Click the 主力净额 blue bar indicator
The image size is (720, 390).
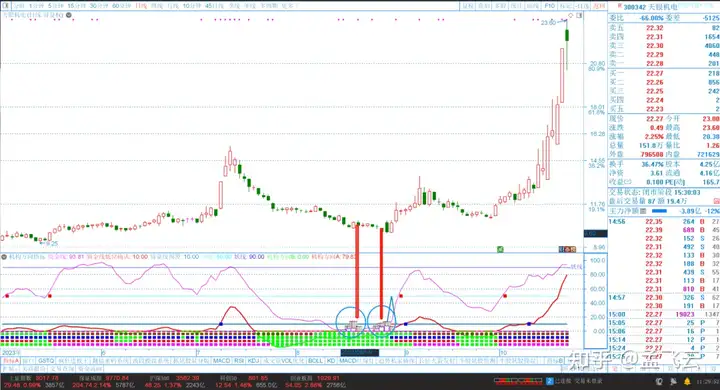tap(659, 211)
